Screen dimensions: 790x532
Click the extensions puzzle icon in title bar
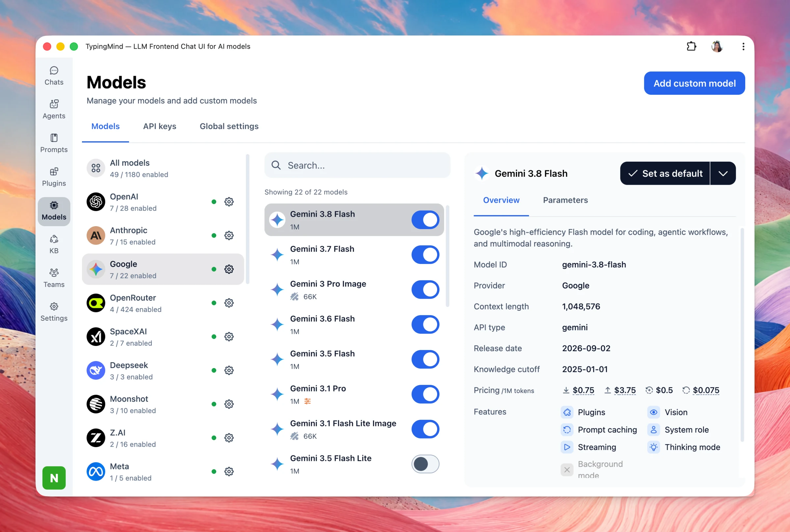(x=691, y=46)
